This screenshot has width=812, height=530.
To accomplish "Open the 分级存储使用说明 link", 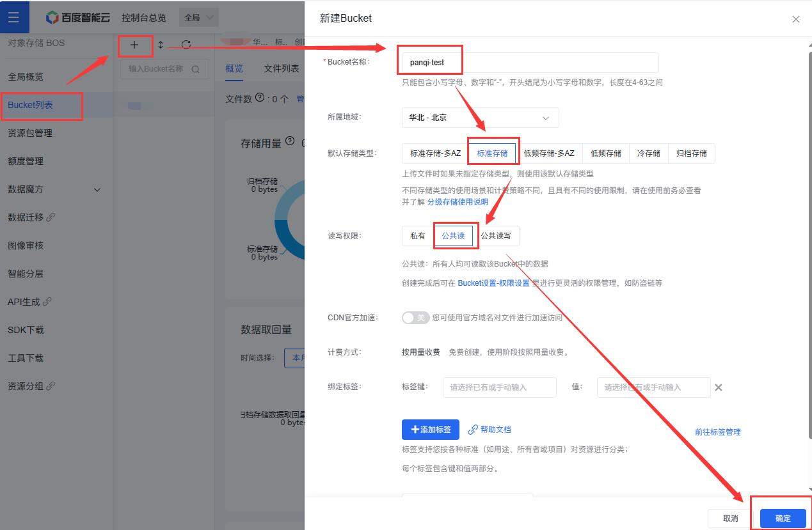I will pos(458,202).
